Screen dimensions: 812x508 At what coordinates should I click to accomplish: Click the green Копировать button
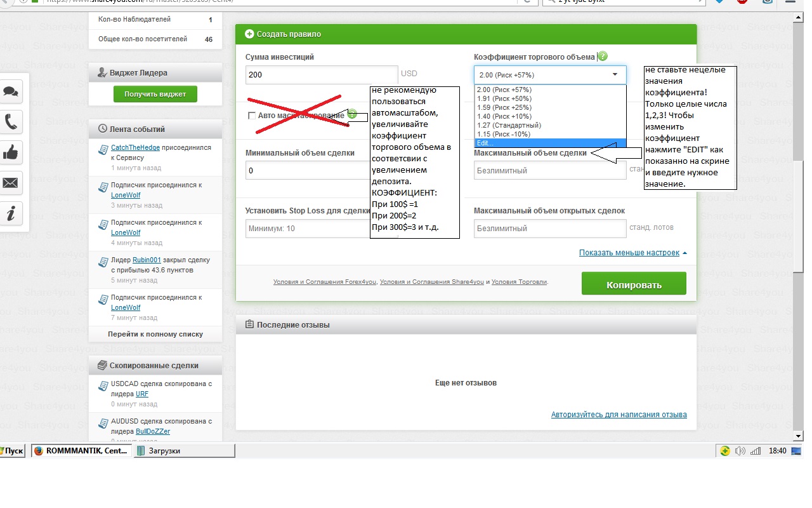click(x=634, y=284)
